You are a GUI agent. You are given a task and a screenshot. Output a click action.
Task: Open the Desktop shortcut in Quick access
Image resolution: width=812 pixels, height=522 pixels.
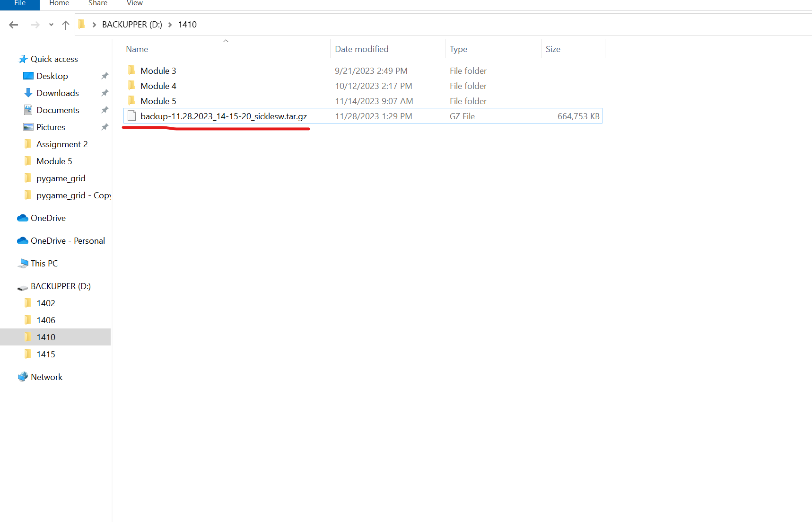coord(52,76)
